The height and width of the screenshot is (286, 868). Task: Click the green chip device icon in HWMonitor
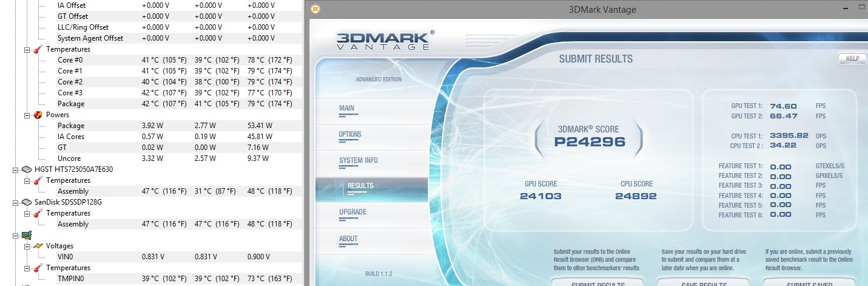pyautogui.click(x=27, y=235)
